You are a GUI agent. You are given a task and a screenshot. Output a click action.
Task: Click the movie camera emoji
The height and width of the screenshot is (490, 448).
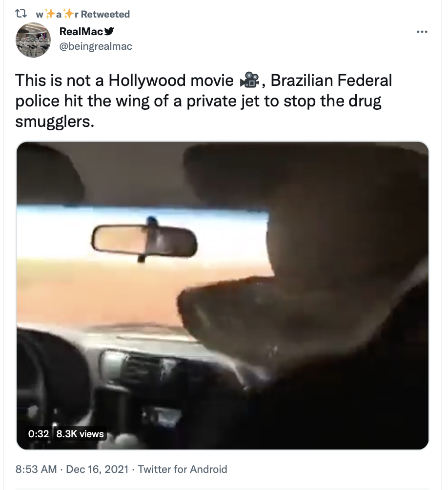[249, 81]
